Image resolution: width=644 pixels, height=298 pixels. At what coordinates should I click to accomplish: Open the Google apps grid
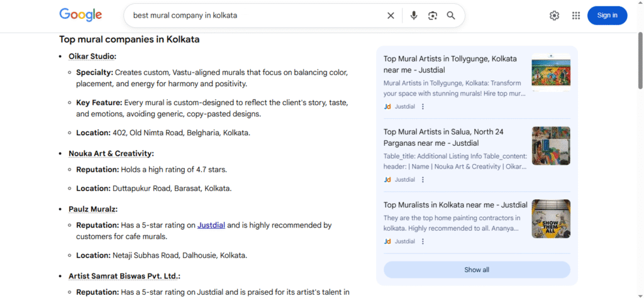(x=575, y=16)
